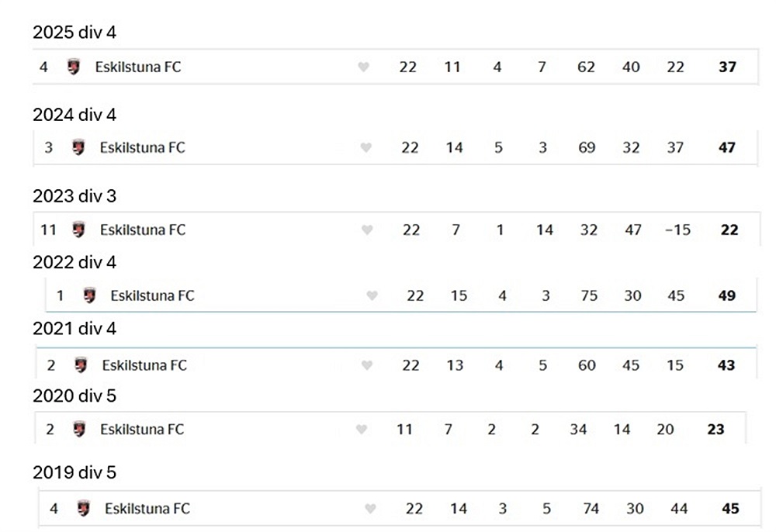Click the Eskilstuna FC crest in 2025 row
This screenshot has height=532, width=776.
74,67
